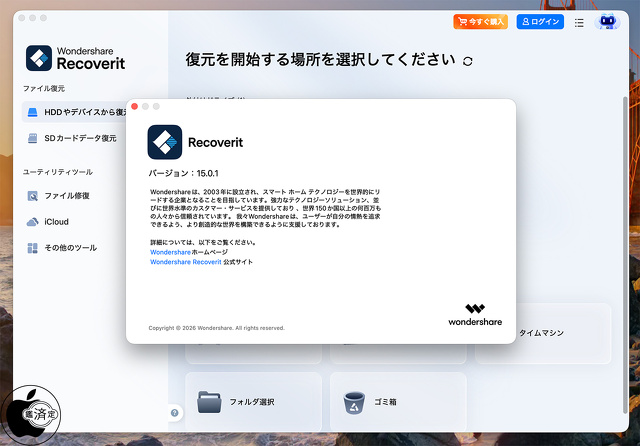
Task: Click the version text バージョン:15.0.1
Action: pyautogui.click(x=183, y=173)
